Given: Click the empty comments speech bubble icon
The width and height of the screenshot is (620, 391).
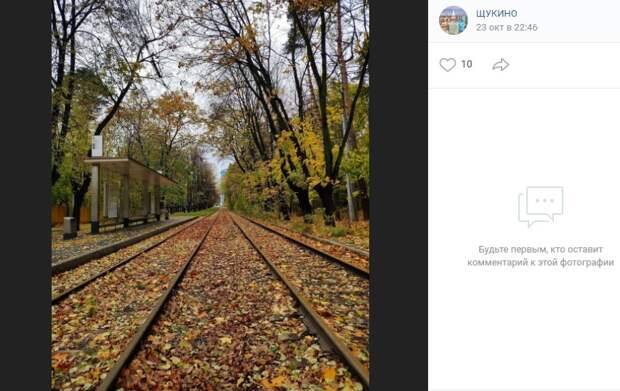Looking at the screenshot, I should point(541,206).
